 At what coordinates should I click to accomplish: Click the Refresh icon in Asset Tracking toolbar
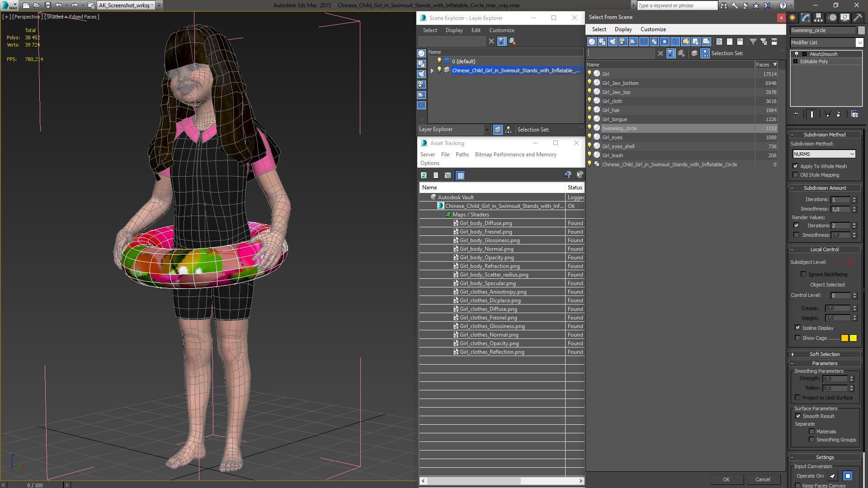tap(424, 175)
